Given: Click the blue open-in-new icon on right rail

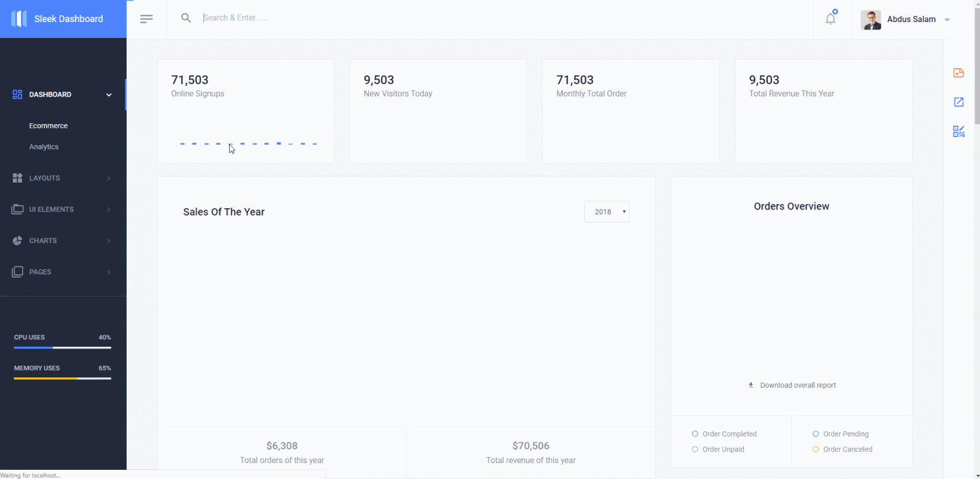Looking at the screenshot, I should pyautogui.click(x=959, y=102).
